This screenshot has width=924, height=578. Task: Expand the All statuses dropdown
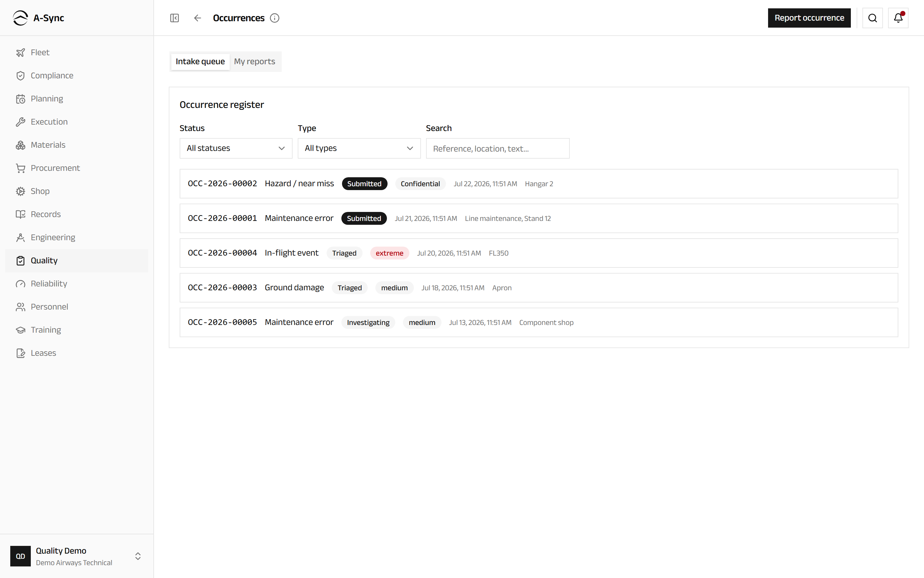(236, 148)
